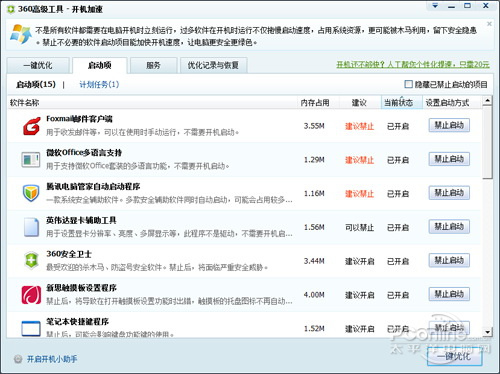Screen dimensions: 500x374
Task: Open the 服务 tab
Action: (153, 65)
